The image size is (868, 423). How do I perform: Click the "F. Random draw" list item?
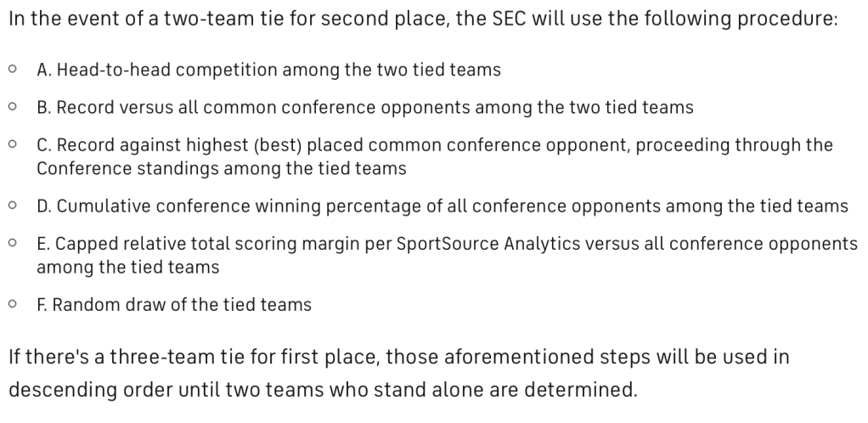[x=174, y=304]
